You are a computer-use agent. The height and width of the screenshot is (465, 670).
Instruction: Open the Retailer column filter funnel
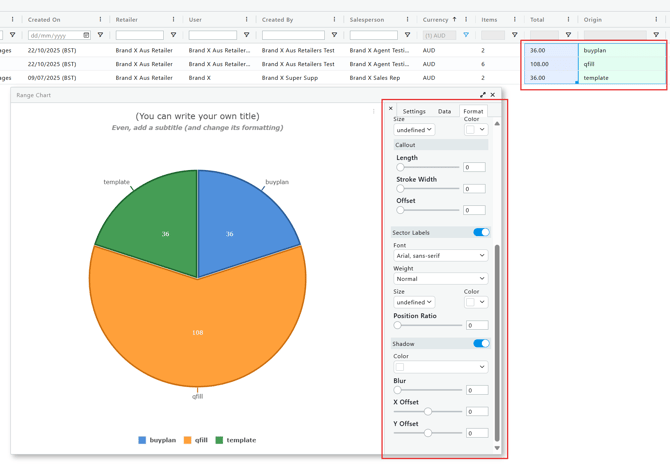coord(173,35)
